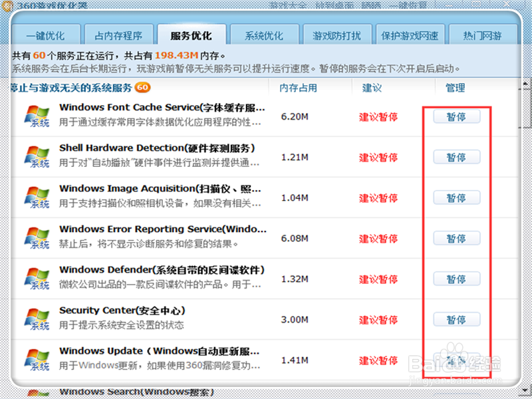Select the Windows Font Cache Service title
The width and height of the screenshot is (532, 399).
(x=162, y=108)
